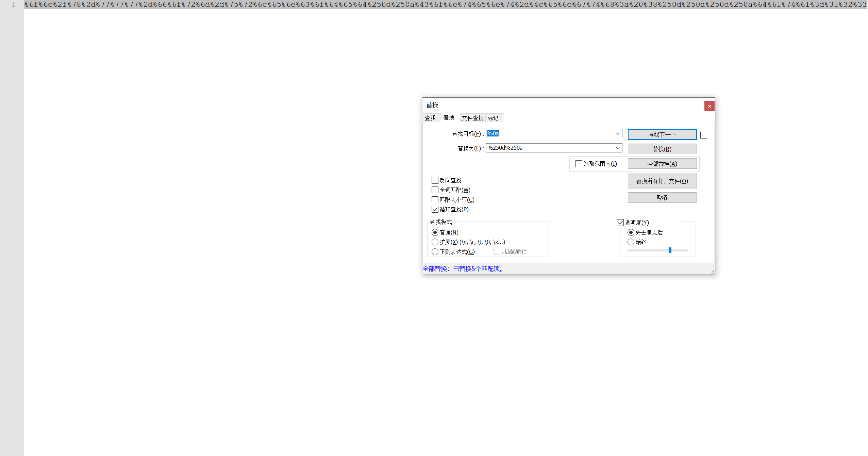Viewport: 868px width, 456px height.
Task: Open the 文件查找 tab
Action: point(472,118)
